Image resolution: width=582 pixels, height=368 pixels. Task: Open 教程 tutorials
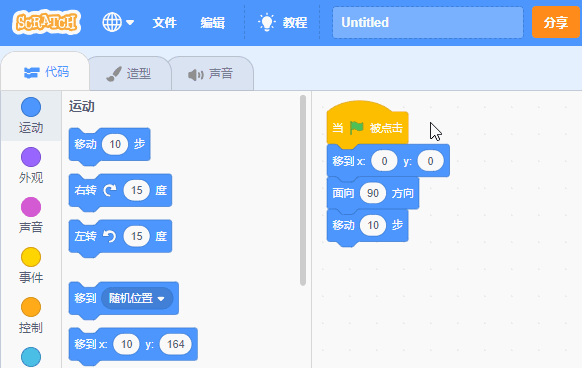tap(295, 23)
